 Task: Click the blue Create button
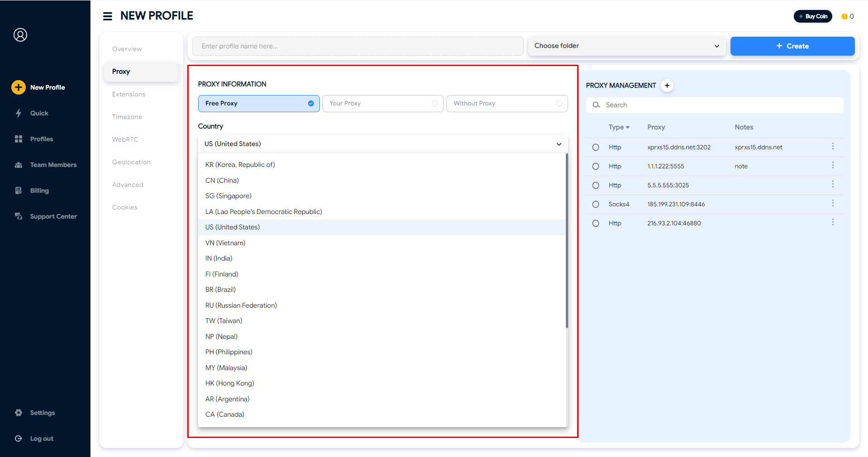792,46
